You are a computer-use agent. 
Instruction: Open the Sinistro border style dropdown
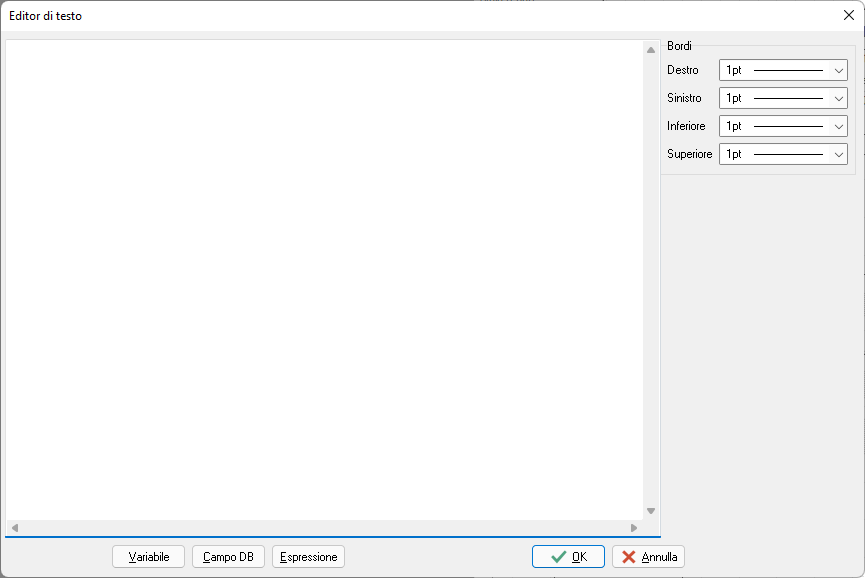[783, 98]
